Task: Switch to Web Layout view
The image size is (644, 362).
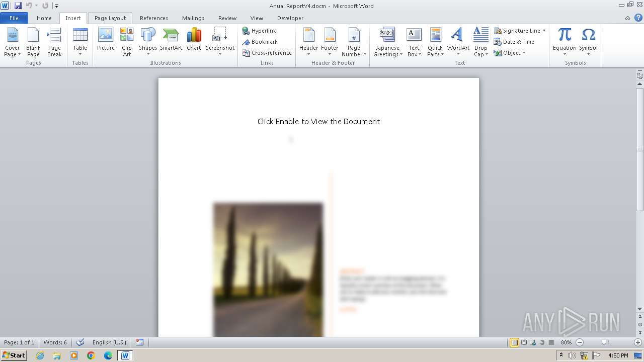Action: coord(533,342)
